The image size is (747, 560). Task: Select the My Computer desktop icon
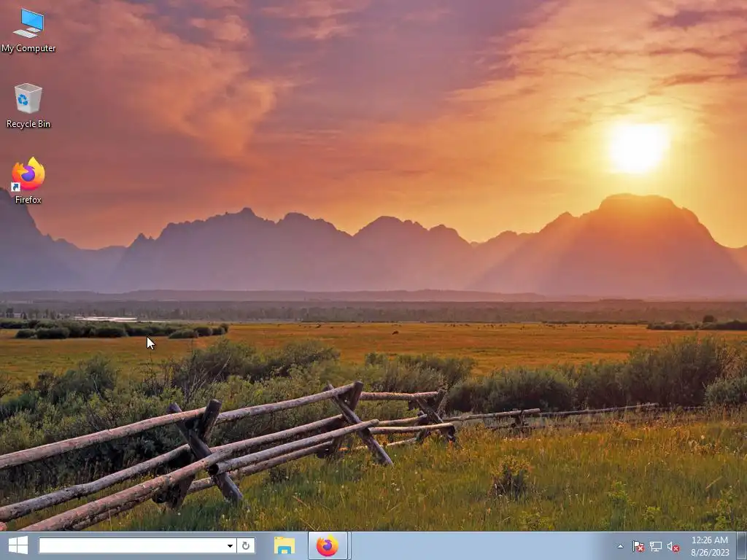[x=28, y=31]
